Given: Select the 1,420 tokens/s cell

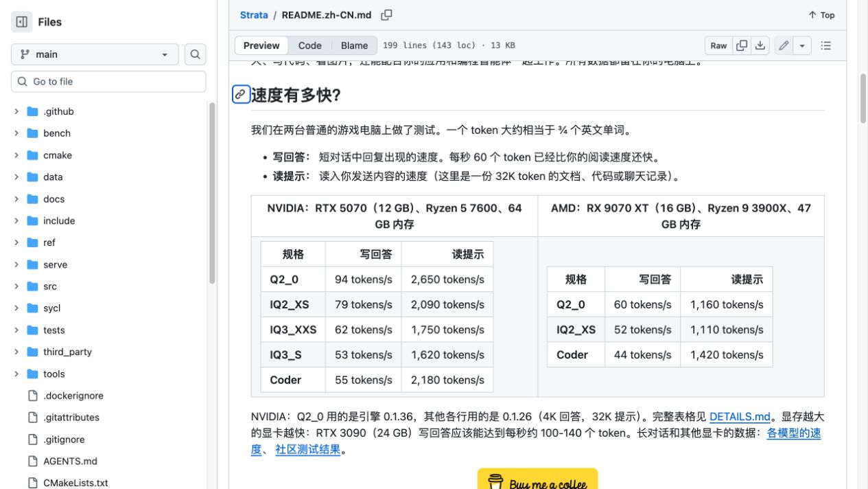Looking at the screenshot, I should pos(727,354).
